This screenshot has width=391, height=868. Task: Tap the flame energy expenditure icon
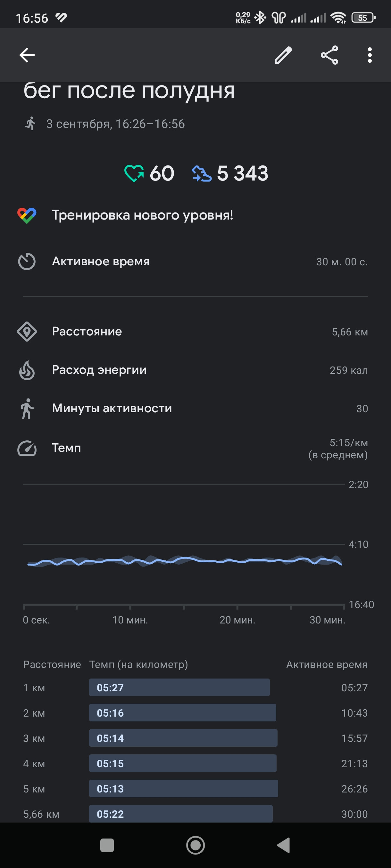point(27,370)
